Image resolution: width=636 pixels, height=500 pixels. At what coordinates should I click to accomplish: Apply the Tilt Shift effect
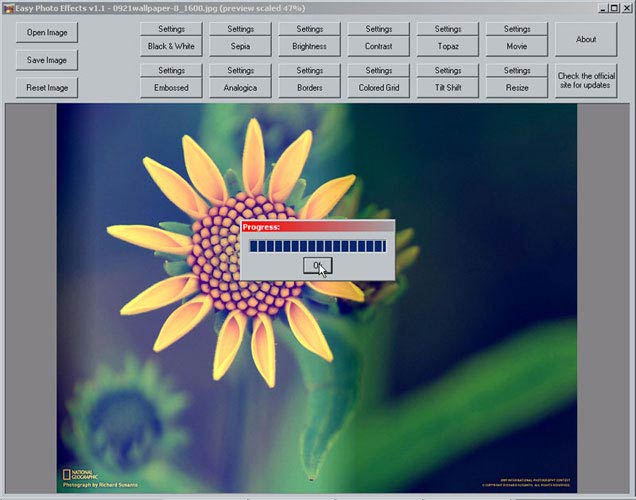click(x=448, y=88)
